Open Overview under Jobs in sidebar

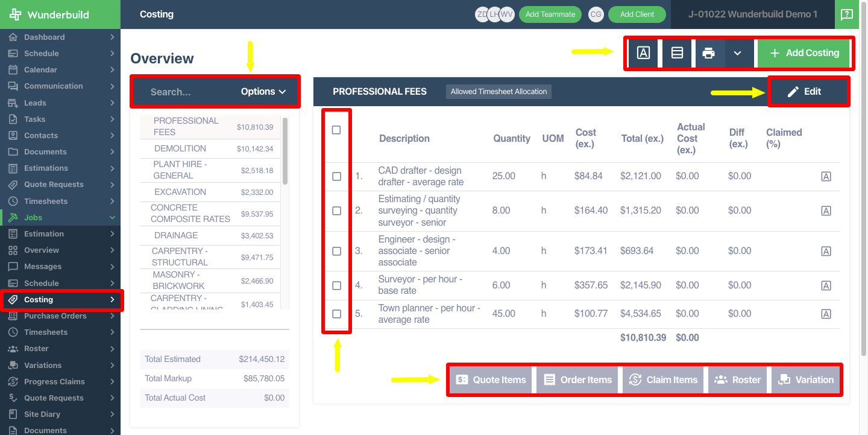[60, 250]
